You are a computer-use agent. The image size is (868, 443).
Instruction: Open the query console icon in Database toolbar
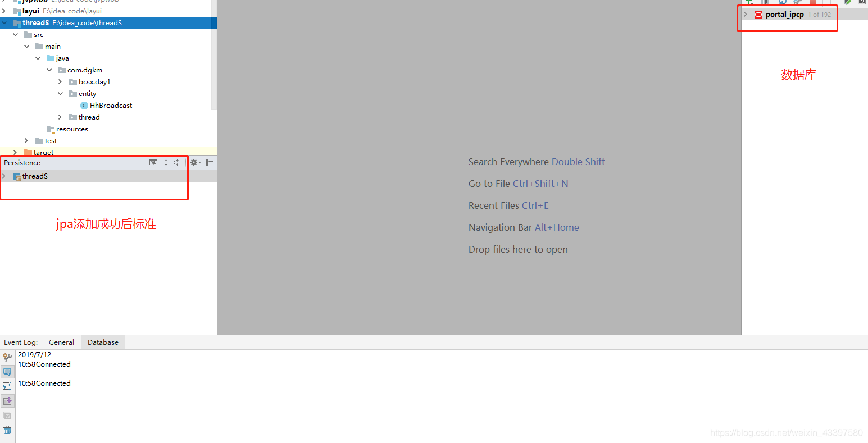(x=862, y=2)
